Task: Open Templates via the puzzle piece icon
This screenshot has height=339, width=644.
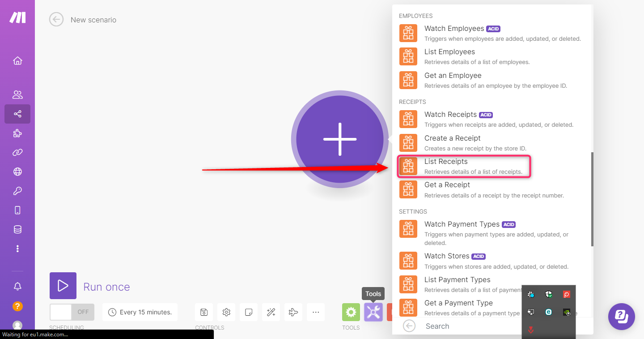Action: (x=17, y=133)
